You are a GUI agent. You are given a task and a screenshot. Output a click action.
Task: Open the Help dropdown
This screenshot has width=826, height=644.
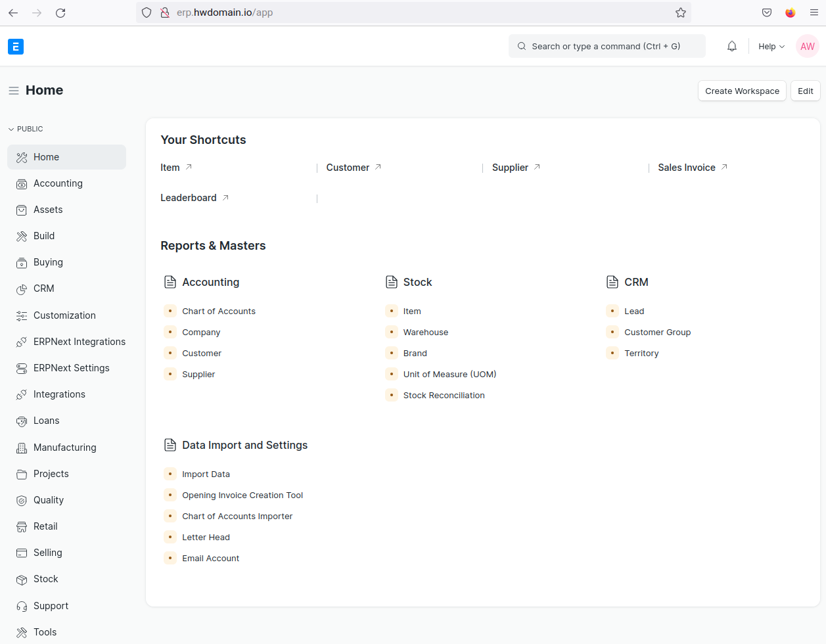[x=771, y=46]
